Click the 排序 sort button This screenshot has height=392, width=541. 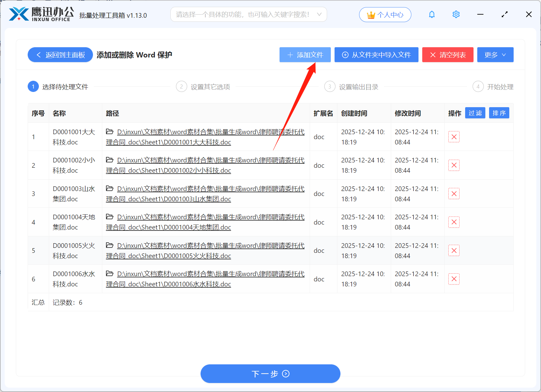point(499,113)
